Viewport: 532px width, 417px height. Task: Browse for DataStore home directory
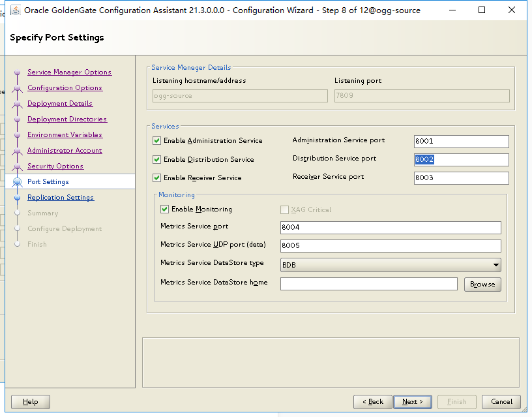tap(482, 285)
